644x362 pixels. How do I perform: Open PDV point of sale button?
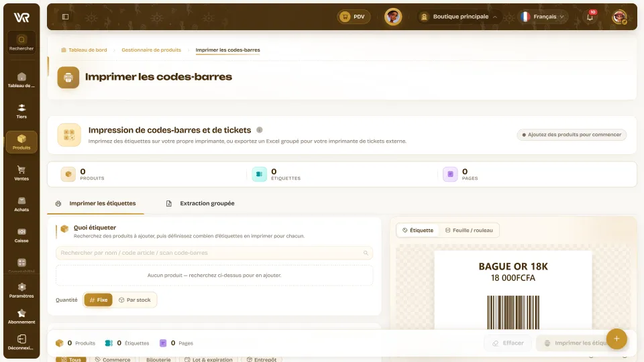point(354,17)
